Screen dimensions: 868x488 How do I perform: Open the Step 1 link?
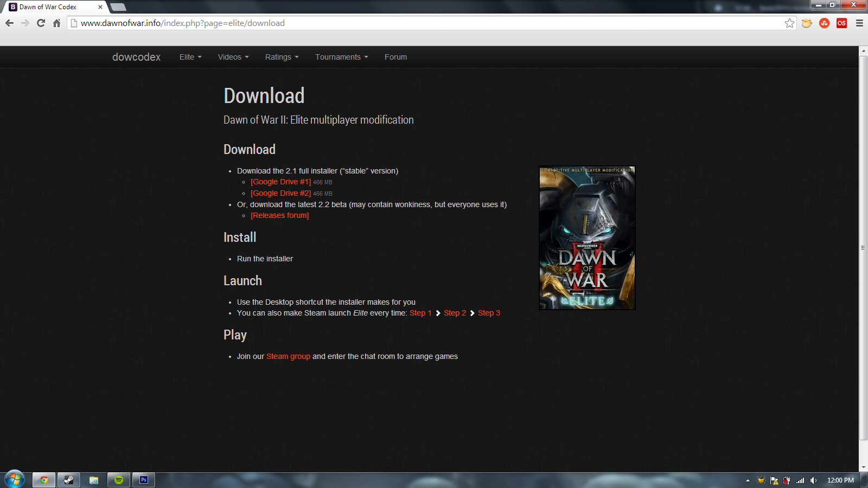coord(420,313)
